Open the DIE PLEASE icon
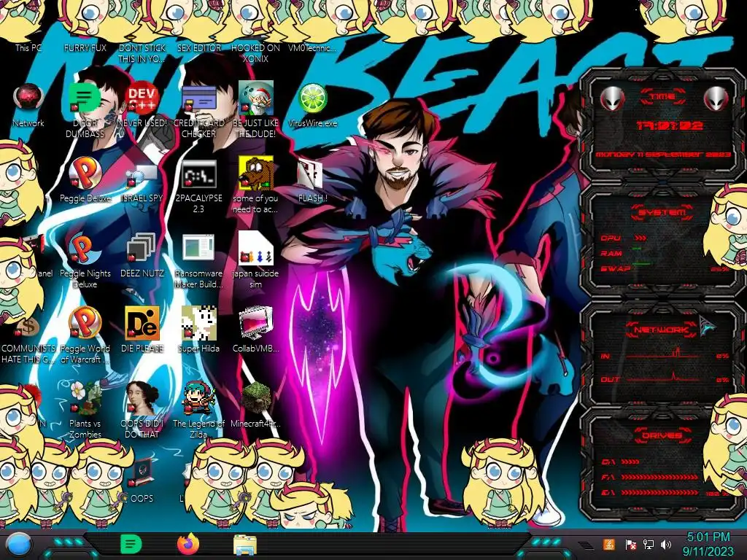This screenshot has height=560, width=747. pyautogui.click(x=142, y=323)
